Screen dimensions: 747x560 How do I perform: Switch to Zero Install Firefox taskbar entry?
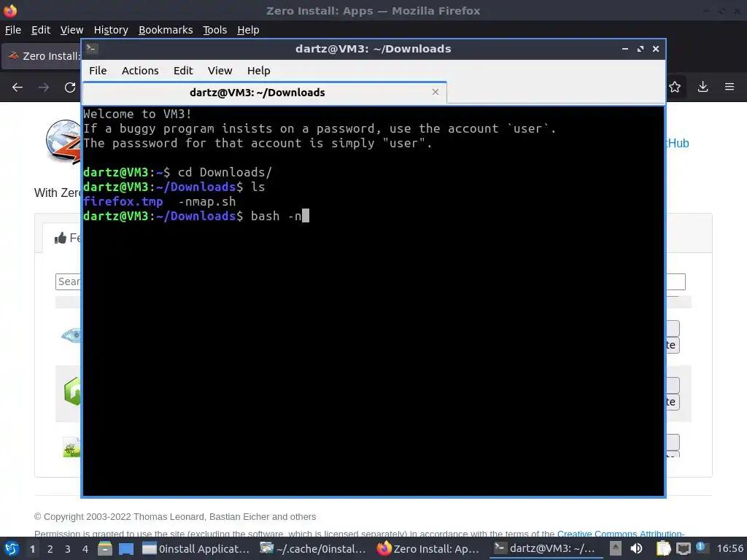tap(428, 548)
